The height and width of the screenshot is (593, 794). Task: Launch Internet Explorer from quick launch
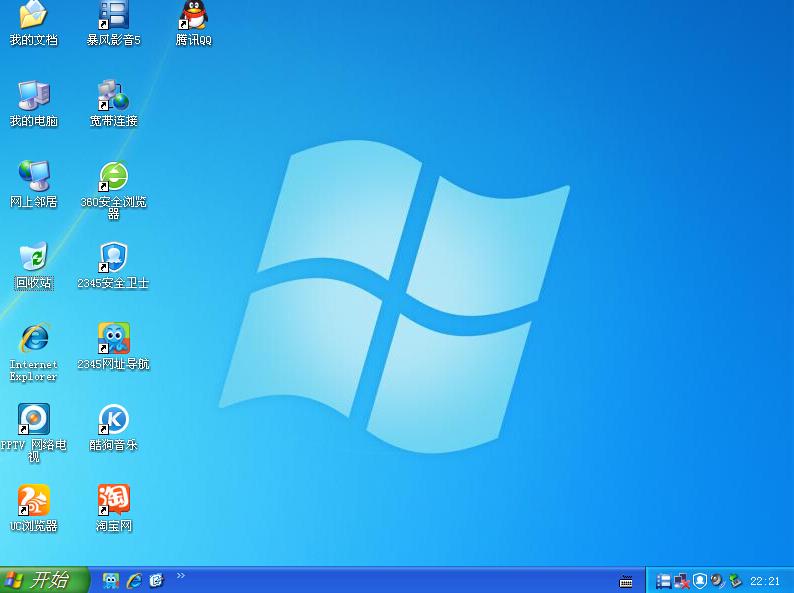coord(134,580)
